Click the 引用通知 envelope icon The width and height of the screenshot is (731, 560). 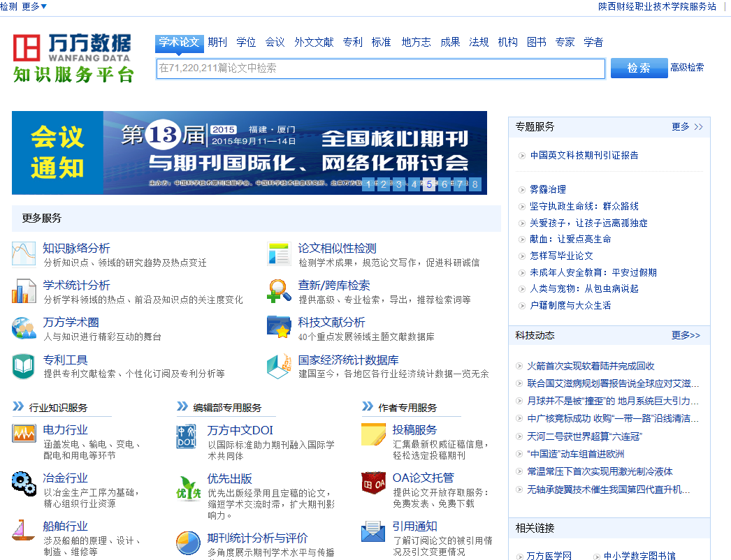(373, 532)
